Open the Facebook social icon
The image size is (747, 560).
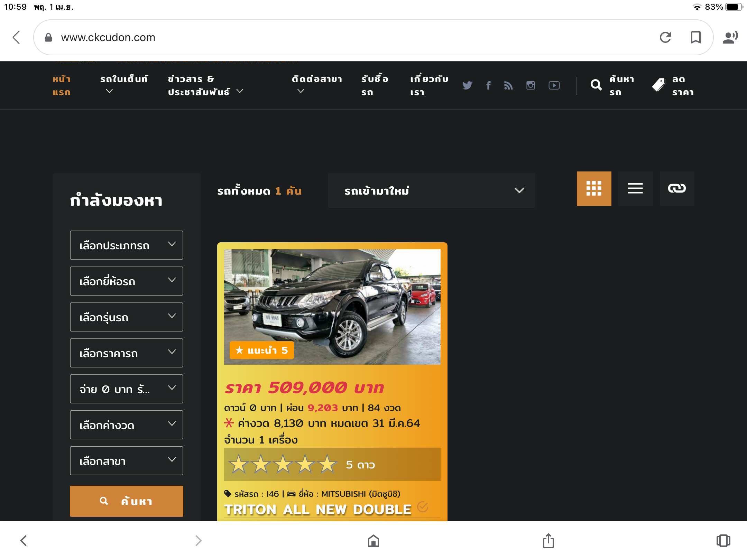[488, 85]
